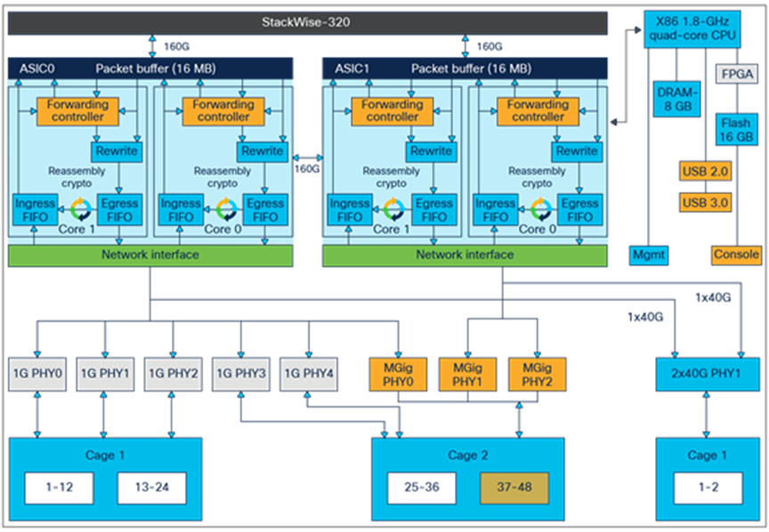769x532 pixels.
Task: Click the 1G PHY3 box
Action: (241, 375)
